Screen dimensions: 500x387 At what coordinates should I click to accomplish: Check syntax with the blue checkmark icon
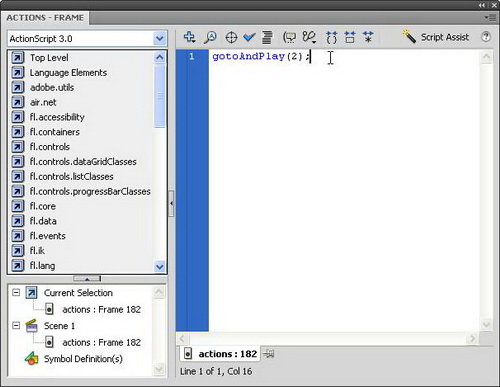tap(249, 37)
